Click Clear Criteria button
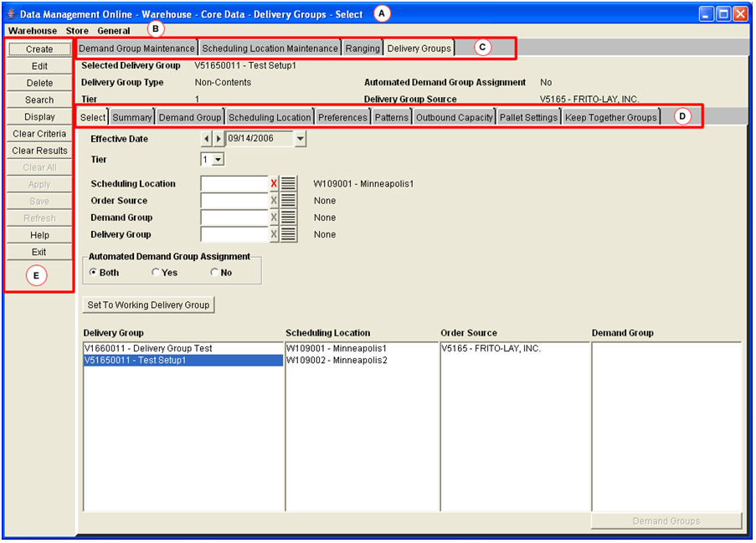The image size is (756, 543). (39, 134)
